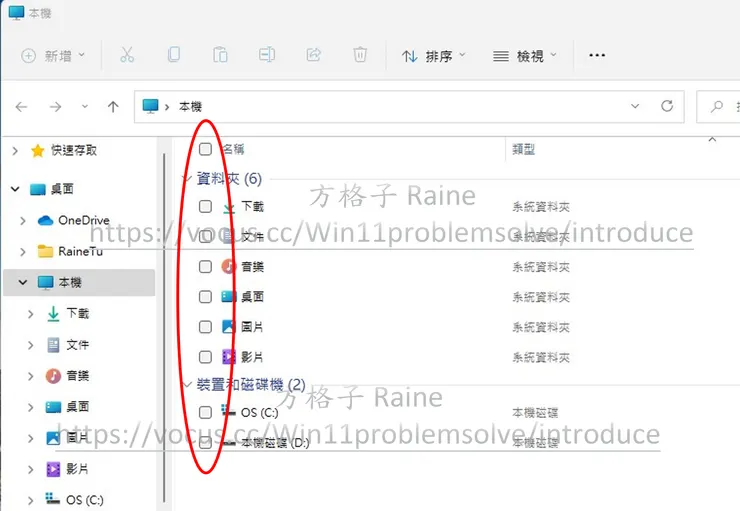Collapse the 資料夾 (6) group
The width and height of the screenshot is (740, 511).
click(187, 178)
